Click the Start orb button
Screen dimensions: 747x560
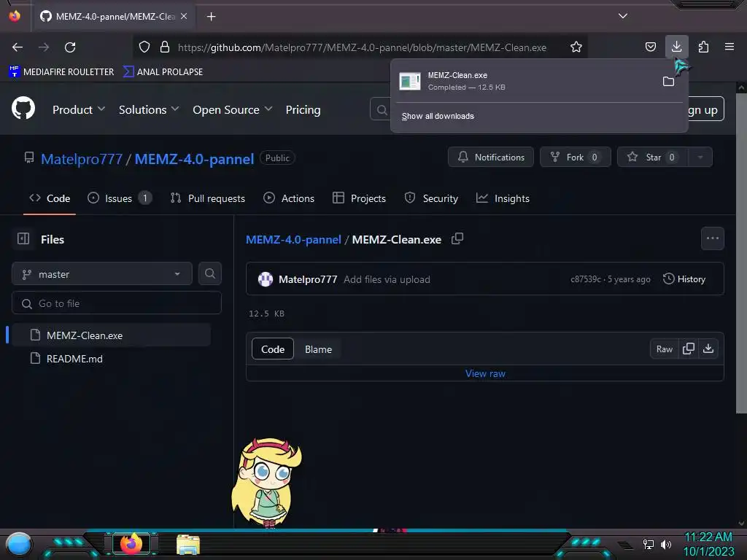pos(19,544)
